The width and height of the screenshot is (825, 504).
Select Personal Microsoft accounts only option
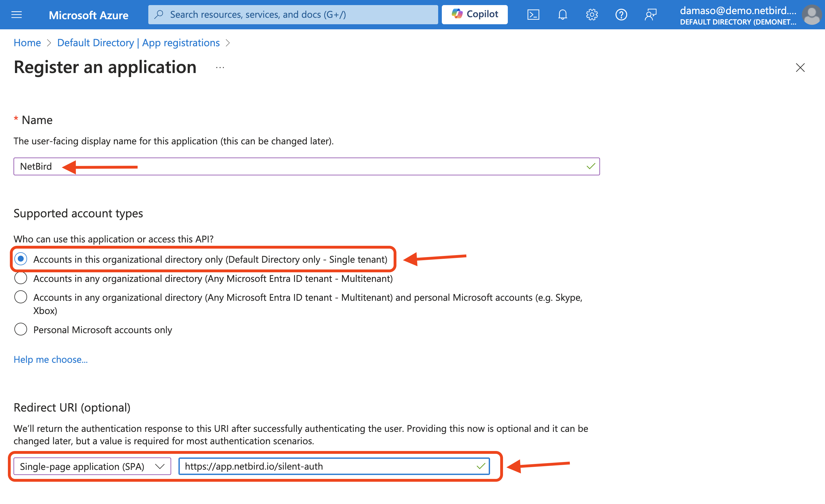point(21,329)
